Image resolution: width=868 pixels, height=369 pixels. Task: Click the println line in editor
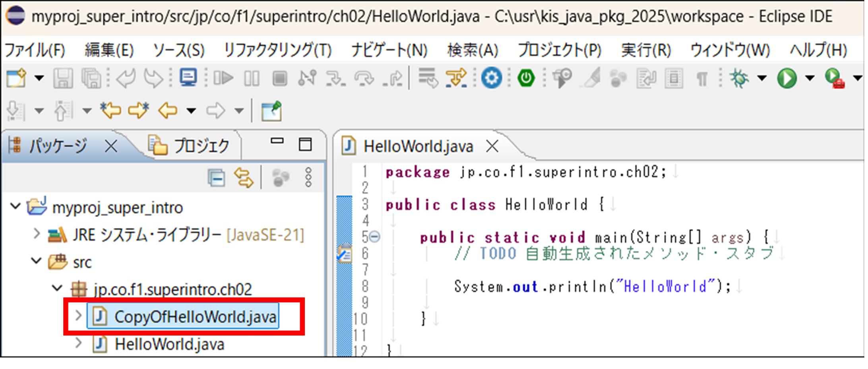(x=592, y=286)
